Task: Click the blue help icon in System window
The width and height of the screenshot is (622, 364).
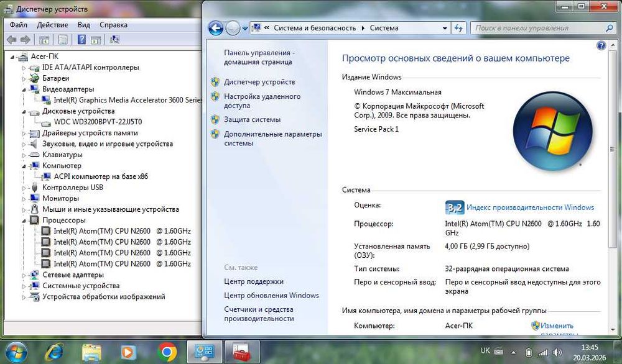Action: point(601,45)
